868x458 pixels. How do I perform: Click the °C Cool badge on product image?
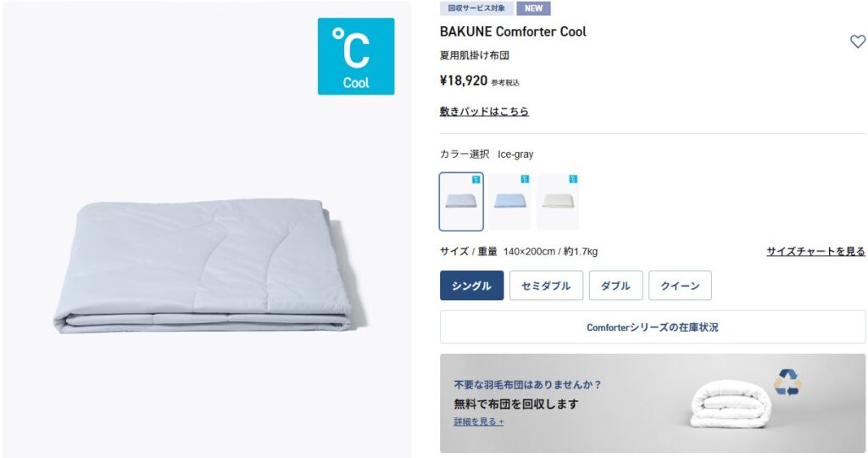click(x=356, y=57)
